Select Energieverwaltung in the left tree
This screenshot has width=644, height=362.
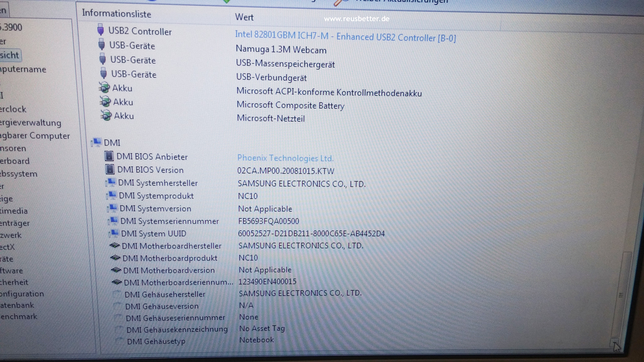30,123
